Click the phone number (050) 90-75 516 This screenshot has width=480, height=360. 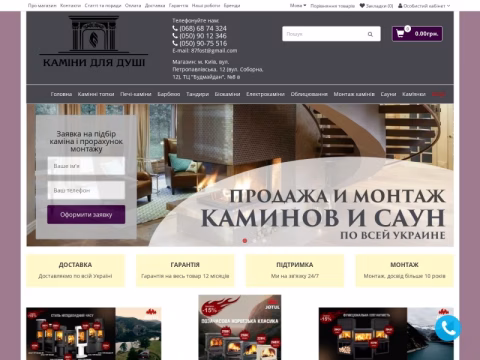[203, 43]
